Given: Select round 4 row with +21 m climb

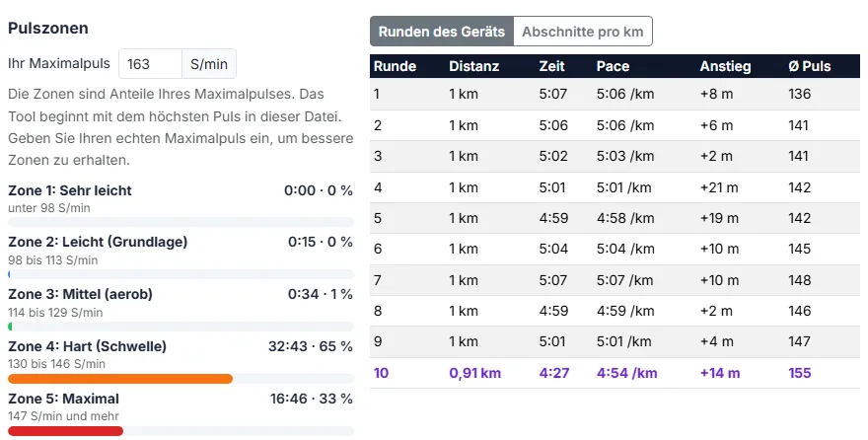Looking at the screenshot, I should 615,187.
